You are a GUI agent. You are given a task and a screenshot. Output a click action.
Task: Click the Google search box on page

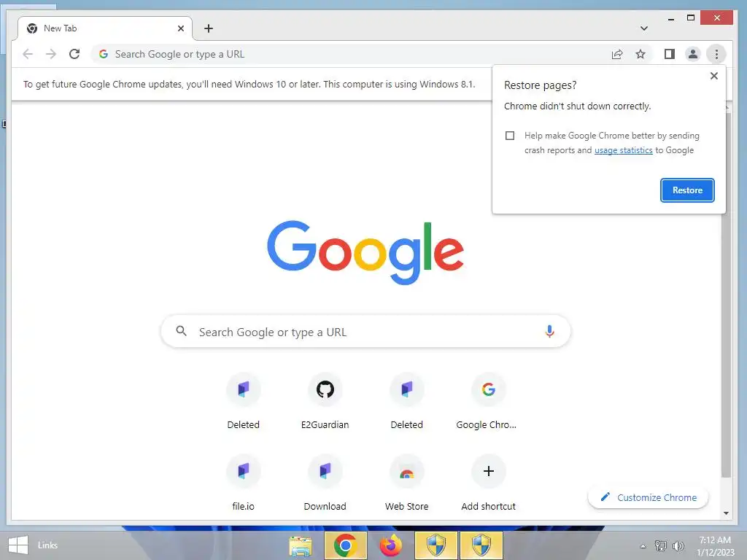365,331
